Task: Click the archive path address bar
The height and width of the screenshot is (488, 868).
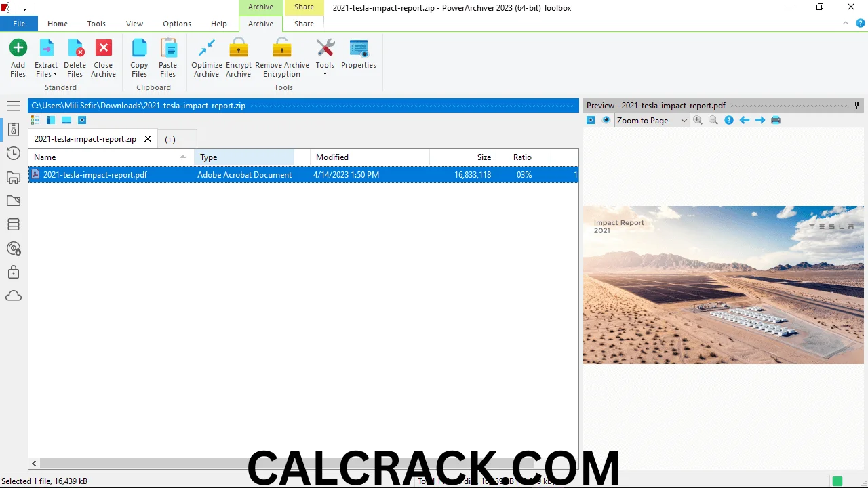Action: point(303,106)
